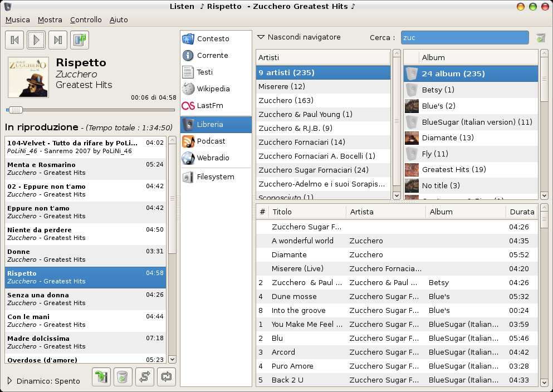
Task: Click the Greatest Hits (19) album cover
Action: (x=412, y=170)
